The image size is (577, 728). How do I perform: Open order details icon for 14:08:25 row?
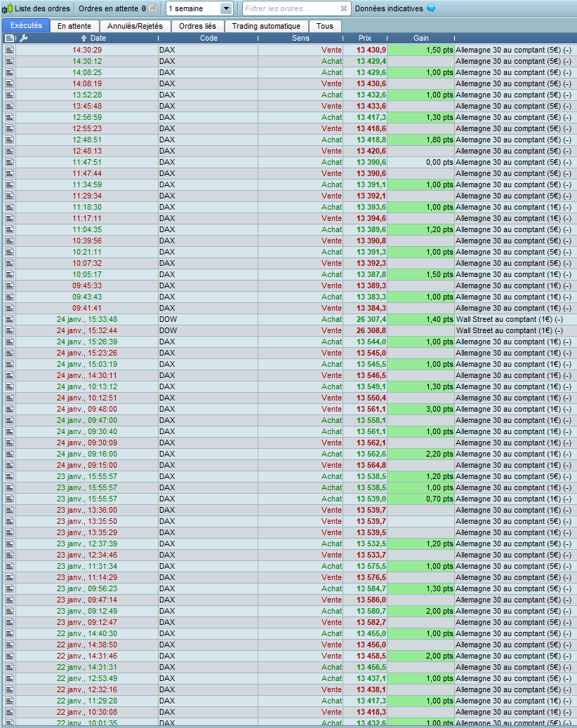click(x=10, y=72)
